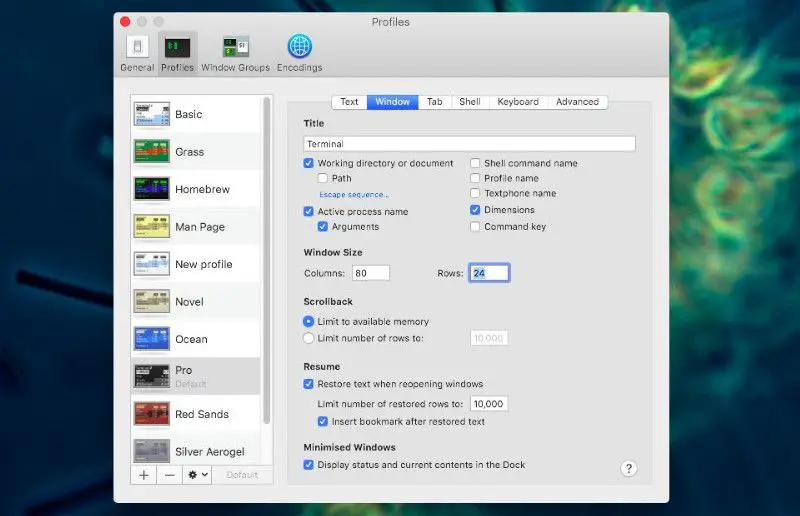The image size is (800, 516).
Task: Switch to the Keyboard tab
Action: click(518, 102)
